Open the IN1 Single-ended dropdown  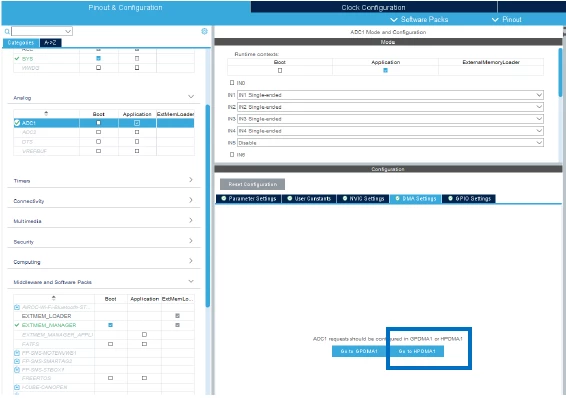[x=390, y=95]
